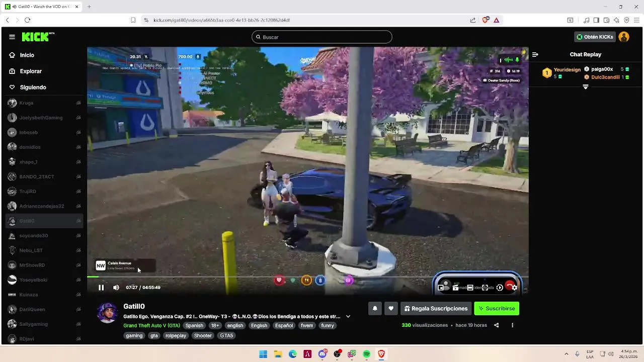Viewport: 644px width, 362px height.
Task: Enter fullscreen video mode
Action: 485,288
